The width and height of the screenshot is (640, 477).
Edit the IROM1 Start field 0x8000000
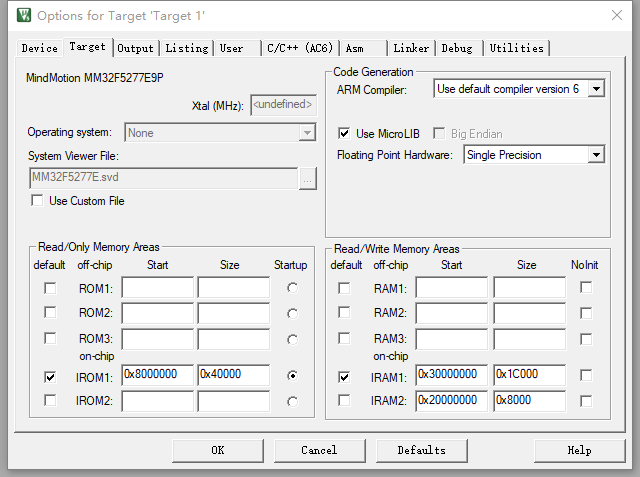tap(158, 375)
